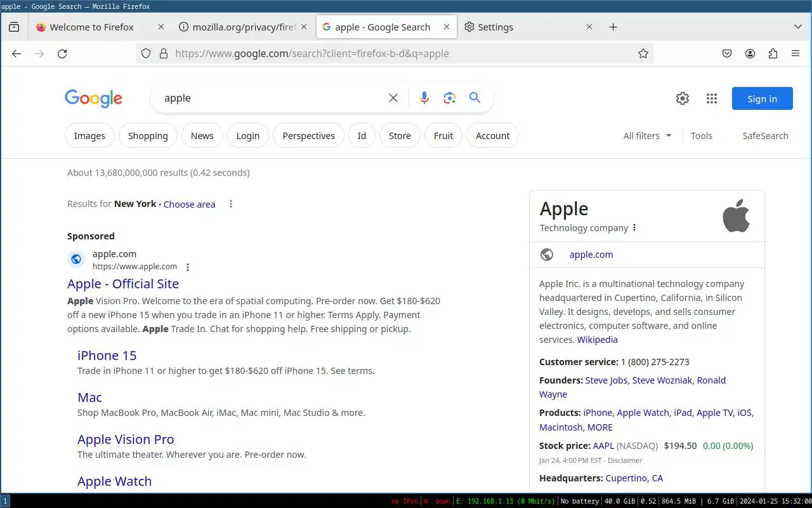Select workspace 1 in the status bar
This screenshot has height=508, width=812.
click(x=5, y=501)
